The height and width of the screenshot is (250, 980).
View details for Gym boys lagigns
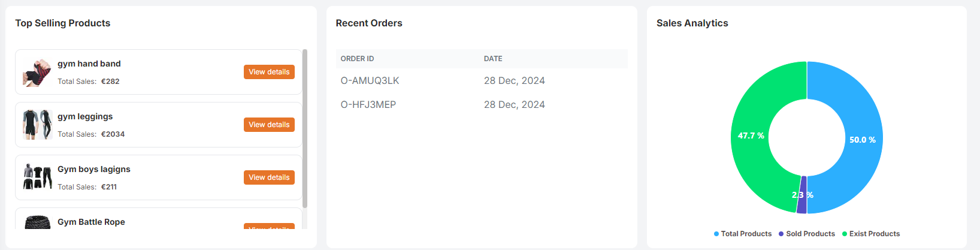(x=269, y=177)
